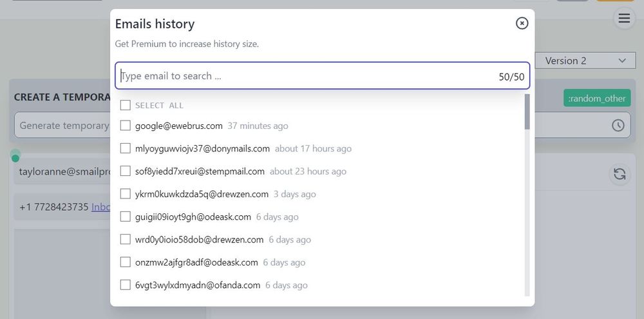Viewport: 644px width, 319px height.
Task: Click the refresh inbox icon
Action: coord(620,174)
